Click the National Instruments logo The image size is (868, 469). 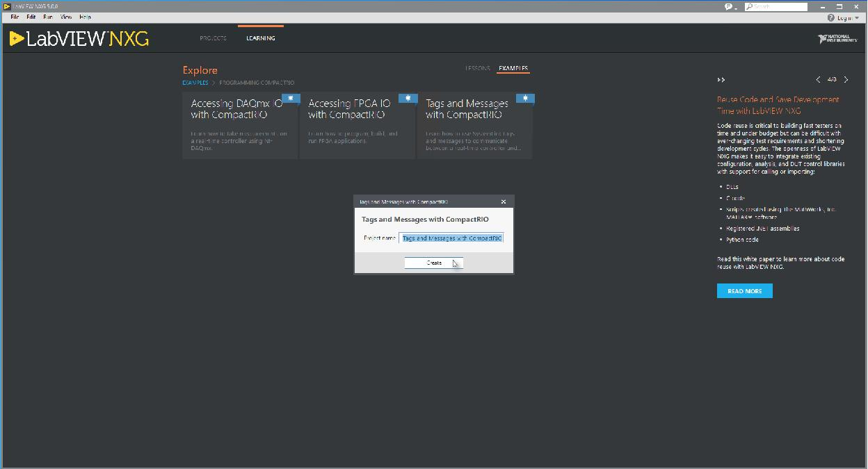coord(837,39)
